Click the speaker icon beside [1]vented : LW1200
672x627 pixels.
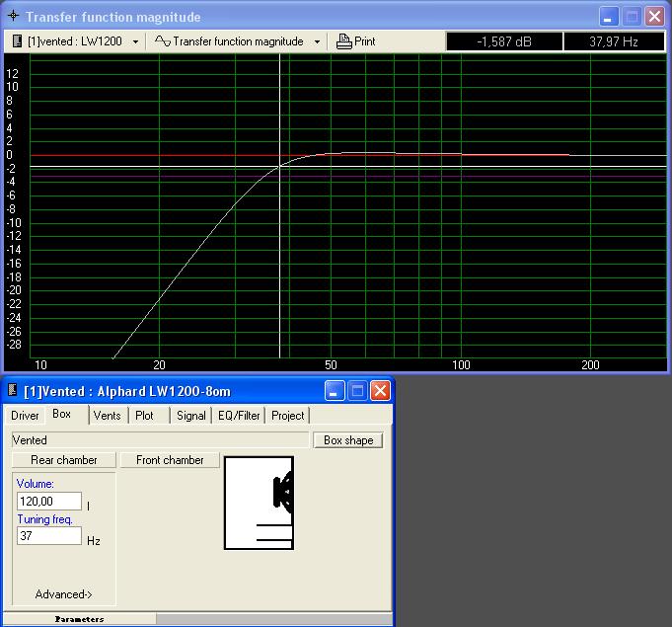click(x=18, y=41)
